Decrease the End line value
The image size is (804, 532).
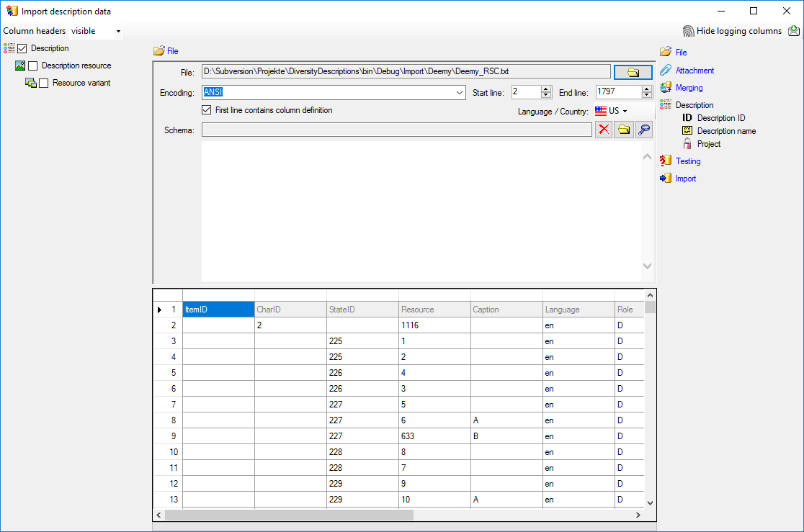pos(646,95)
